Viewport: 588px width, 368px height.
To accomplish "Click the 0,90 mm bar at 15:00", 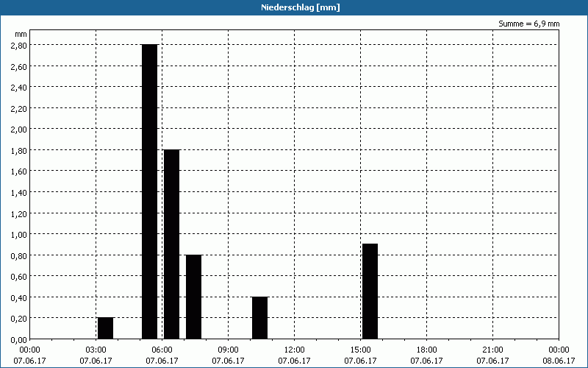I will click(x=370, y=291).
